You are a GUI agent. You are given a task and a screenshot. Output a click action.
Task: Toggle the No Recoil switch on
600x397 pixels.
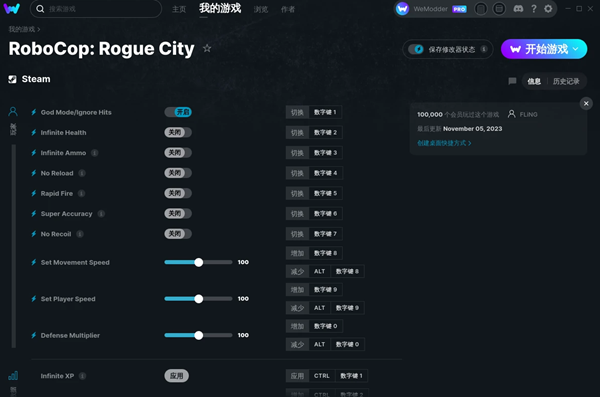pyautogui.click(x=178, y=234)
